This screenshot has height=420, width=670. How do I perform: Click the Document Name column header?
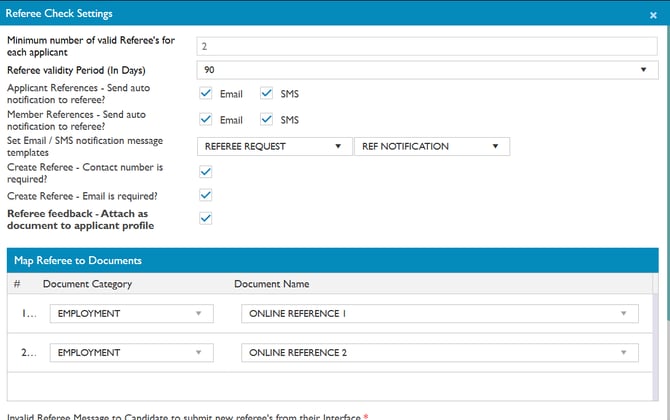tap(272, 284)
